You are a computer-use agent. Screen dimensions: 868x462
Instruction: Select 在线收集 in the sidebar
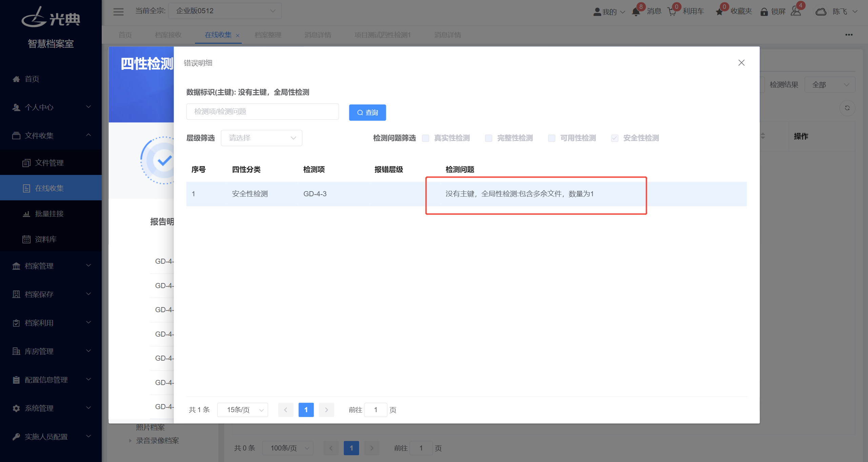[51, 188]
